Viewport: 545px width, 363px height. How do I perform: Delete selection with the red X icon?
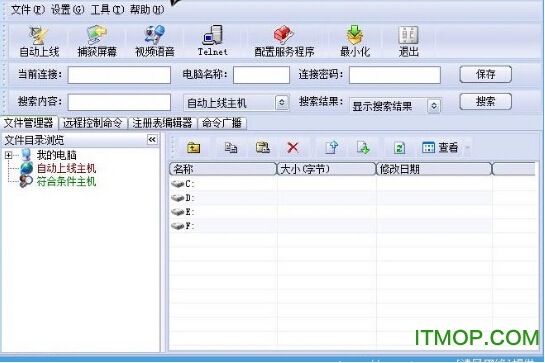[x=293, y=147]
